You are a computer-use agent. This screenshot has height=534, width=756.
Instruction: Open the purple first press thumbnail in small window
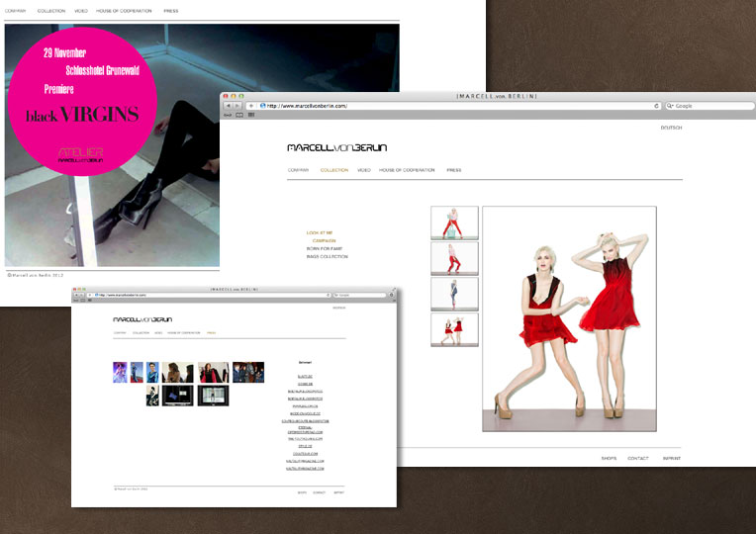[x=120, y=372]
